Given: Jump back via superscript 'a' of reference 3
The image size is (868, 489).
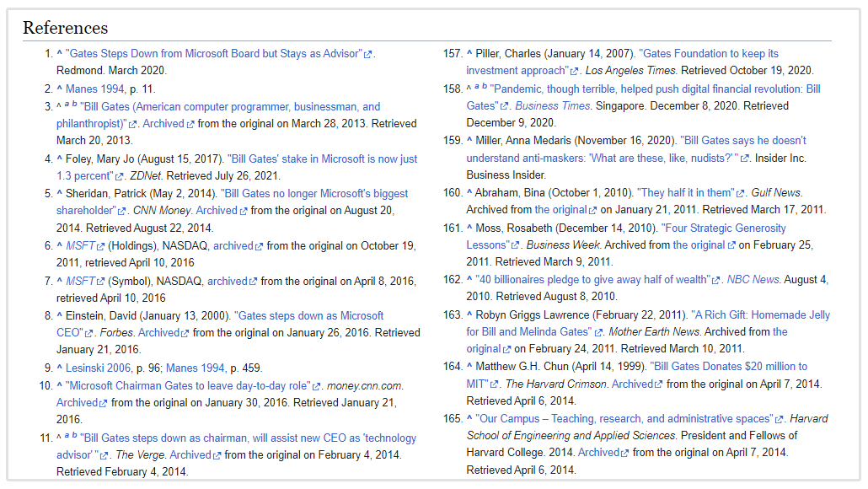Looking at the screenshot, I should 67,105.
